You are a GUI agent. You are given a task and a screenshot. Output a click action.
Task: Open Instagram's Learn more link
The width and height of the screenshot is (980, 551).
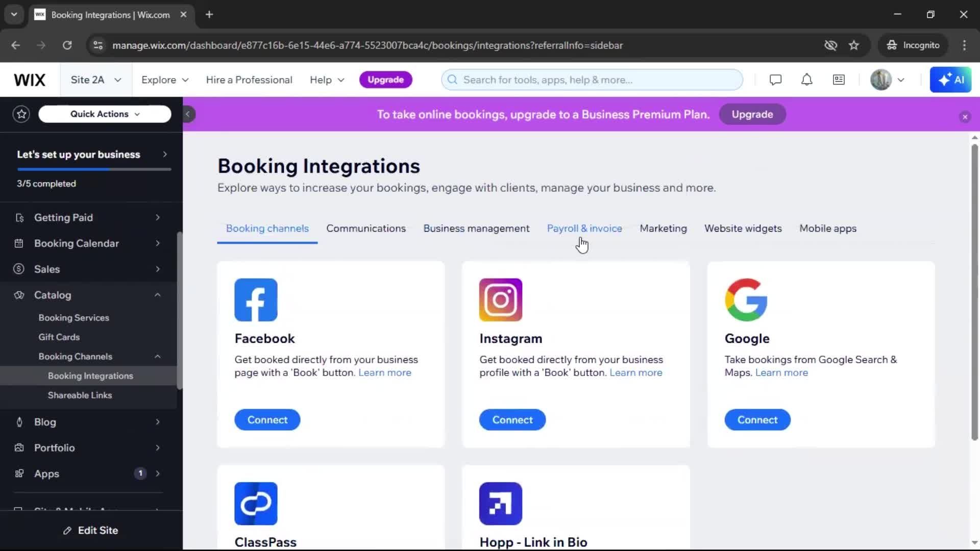[x=636, y=373]
